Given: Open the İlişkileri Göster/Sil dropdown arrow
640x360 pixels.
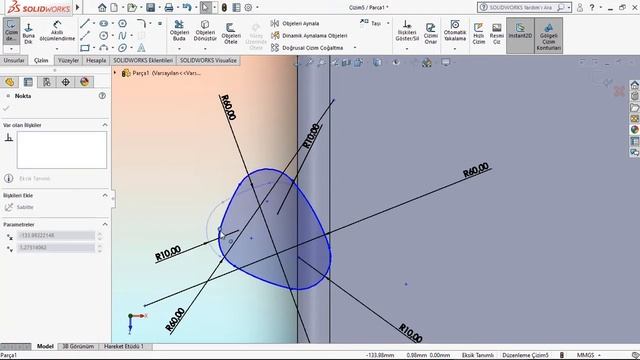Looking at the screenshot, I should click(407, 49).
